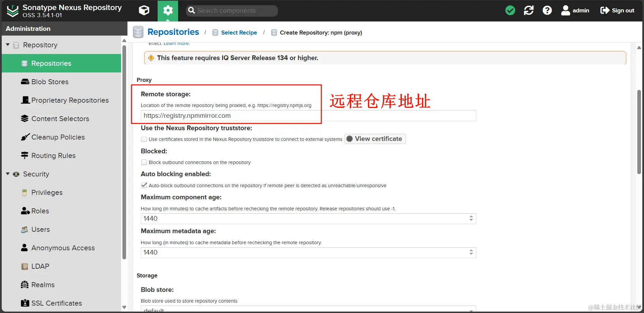This screenshot has height=313, width=644.
Task: Click the SSL Certificates badge icon
Action: coord(25,303)
